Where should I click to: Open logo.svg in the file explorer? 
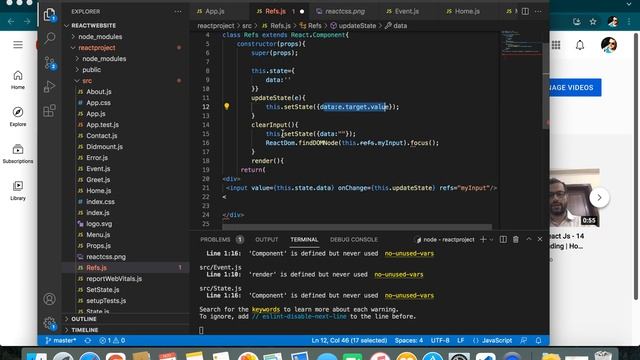tap(99, 224)
